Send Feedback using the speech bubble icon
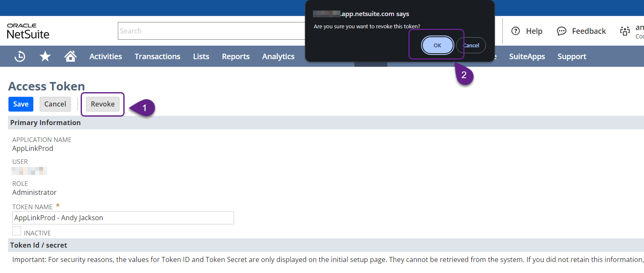This screenshot has width=644, height=273. [582, 31]
